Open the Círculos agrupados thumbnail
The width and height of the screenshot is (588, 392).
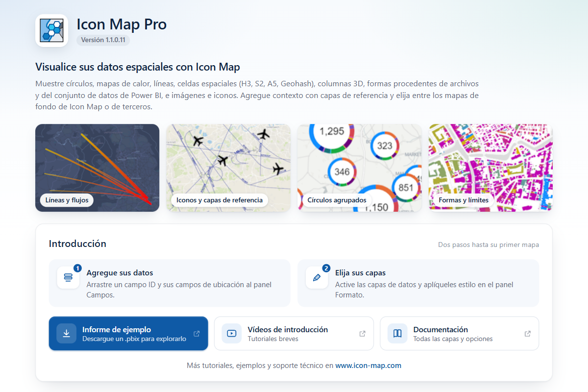tap(360, 168)
